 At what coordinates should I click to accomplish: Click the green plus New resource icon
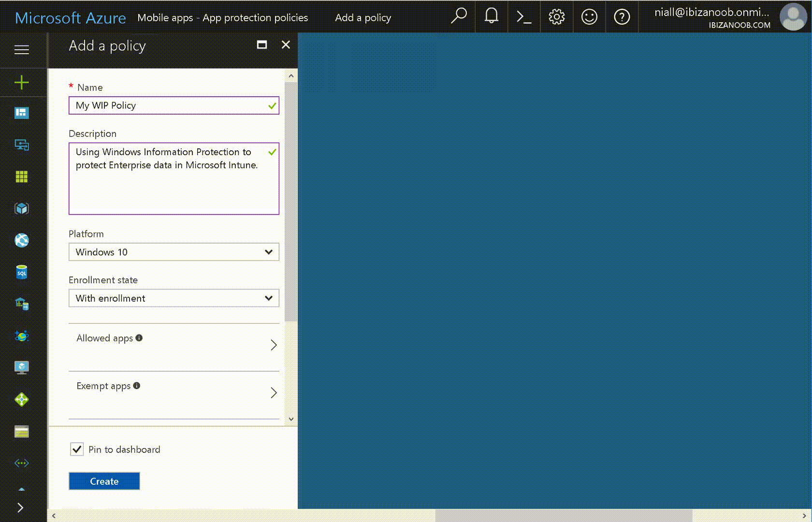[22, 82]
